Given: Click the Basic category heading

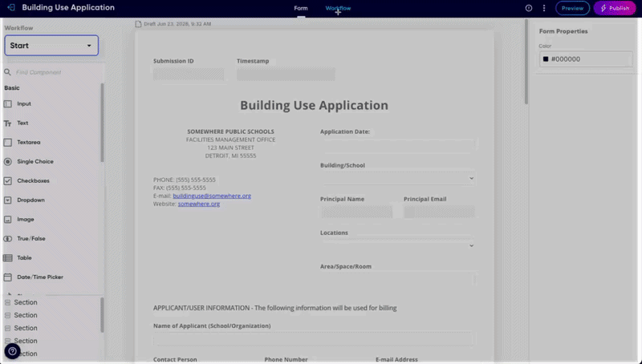Looking at the screenshot, I should click(x=12, y=88).
